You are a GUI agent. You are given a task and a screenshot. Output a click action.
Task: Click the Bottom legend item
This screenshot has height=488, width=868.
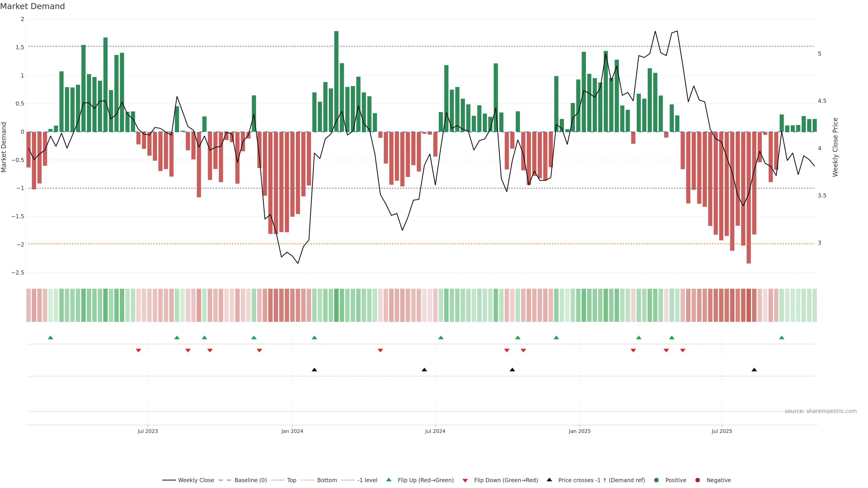[327, 480]
